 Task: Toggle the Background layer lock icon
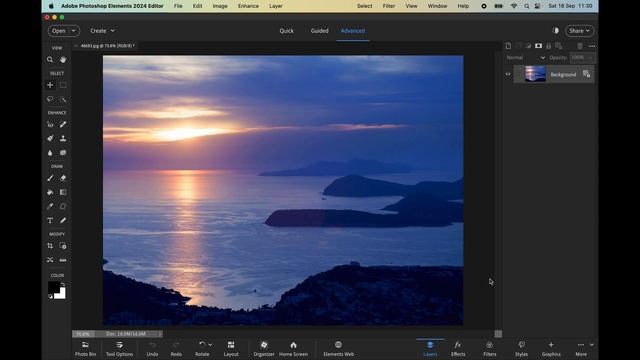[x=586, y=74]
